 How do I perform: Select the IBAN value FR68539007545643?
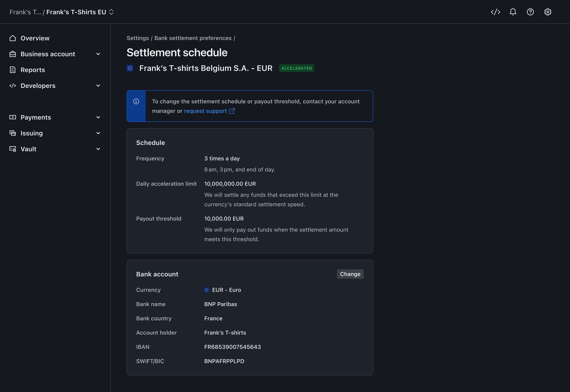[233, 347]
